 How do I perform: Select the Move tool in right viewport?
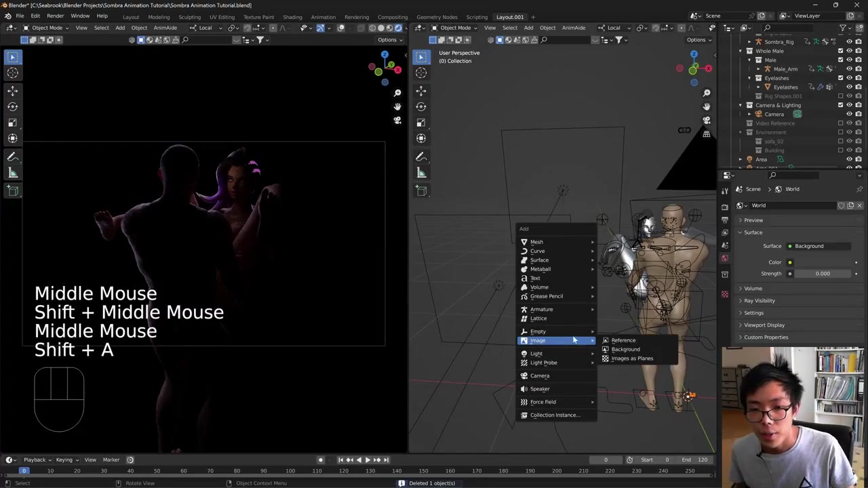(421, 89)
